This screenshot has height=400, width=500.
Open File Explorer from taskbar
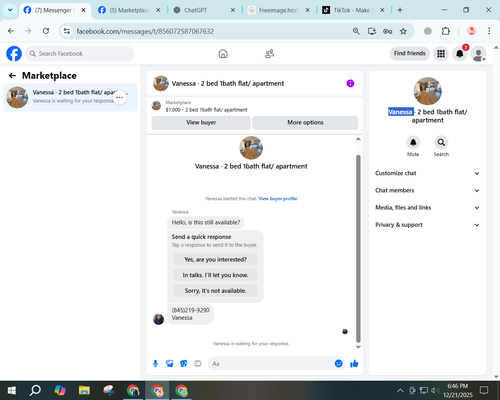84,390
